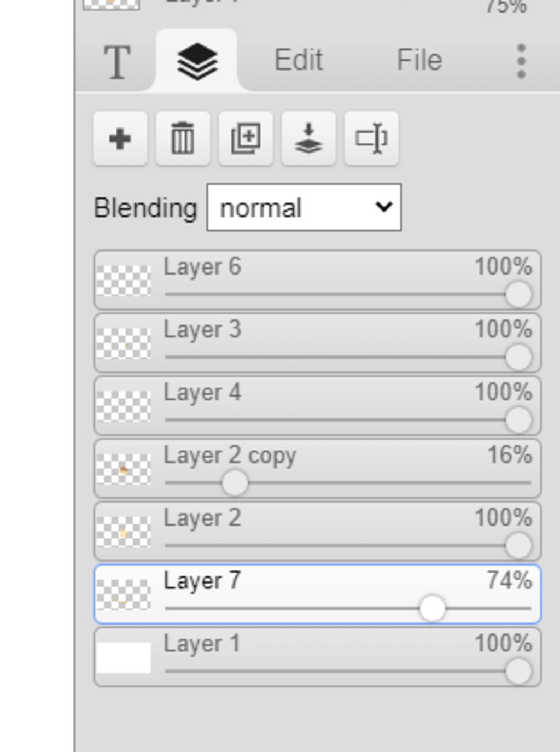
Task: Select Layer 4 by its name
Action: pyautogui.click(x=202, y=393)
